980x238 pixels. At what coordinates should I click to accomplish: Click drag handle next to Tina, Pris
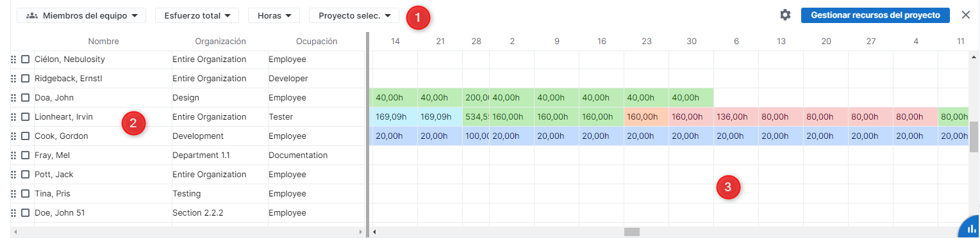pyautogui.click(x=13, y=194)
